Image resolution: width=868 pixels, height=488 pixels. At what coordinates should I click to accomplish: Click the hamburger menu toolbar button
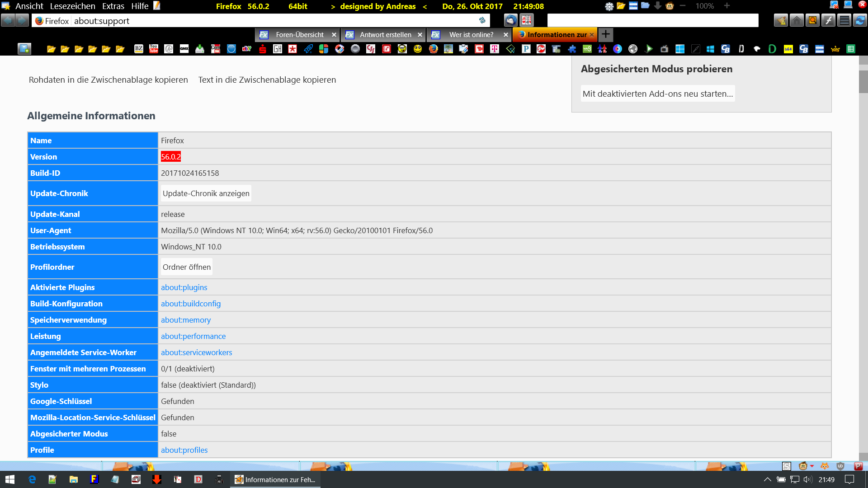pyautogui.click(x=844, y=20)
